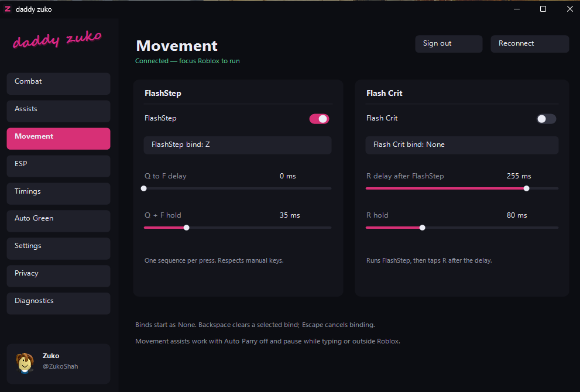Open the Timings section
The width and height of the screenshot is (580, 392).
pyautogui.click(x=59, y=194)
